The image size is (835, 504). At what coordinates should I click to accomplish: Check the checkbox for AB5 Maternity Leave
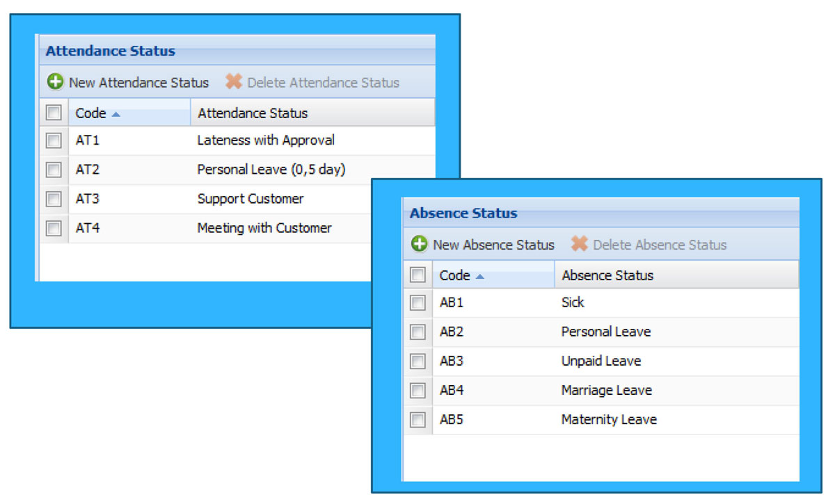pos(417,419)
